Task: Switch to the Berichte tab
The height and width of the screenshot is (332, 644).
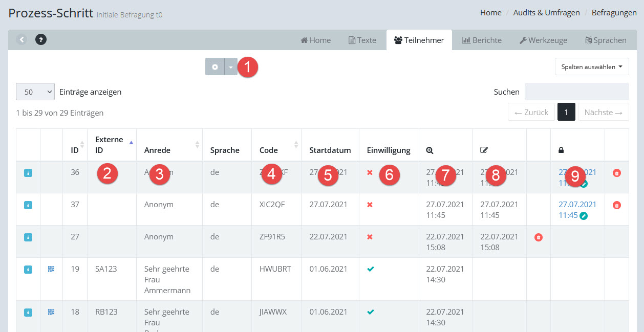Action: click(482, 40)
